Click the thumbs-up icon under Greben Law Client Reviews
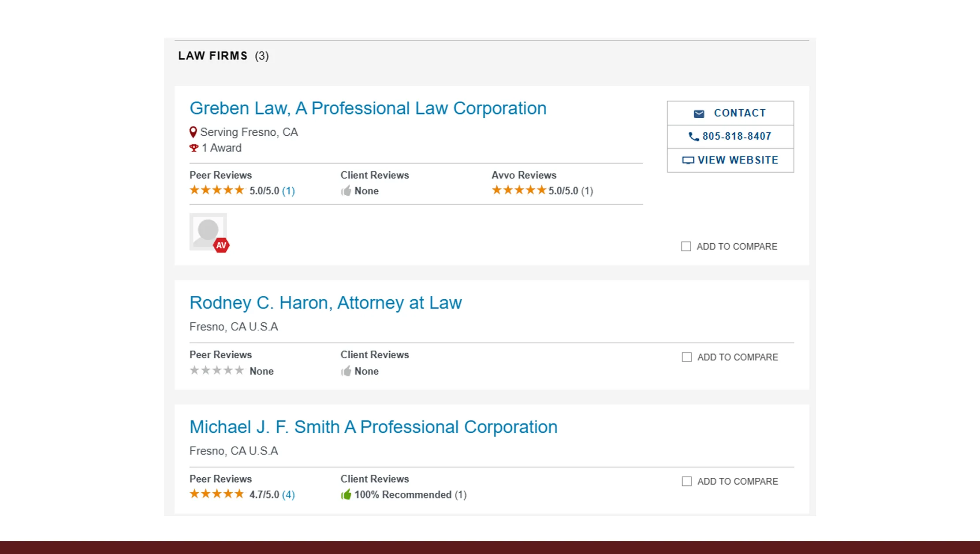 click(x=347, y=190)
